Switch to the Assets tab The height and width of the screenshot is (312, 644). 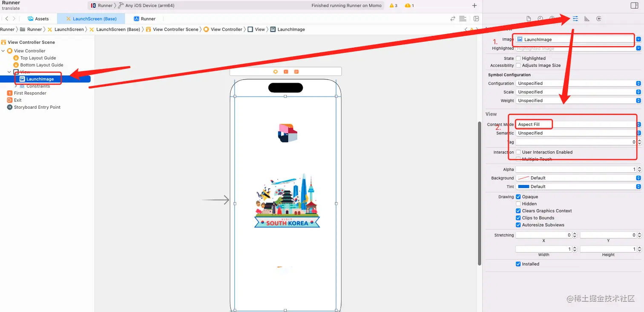coord(38,19)
